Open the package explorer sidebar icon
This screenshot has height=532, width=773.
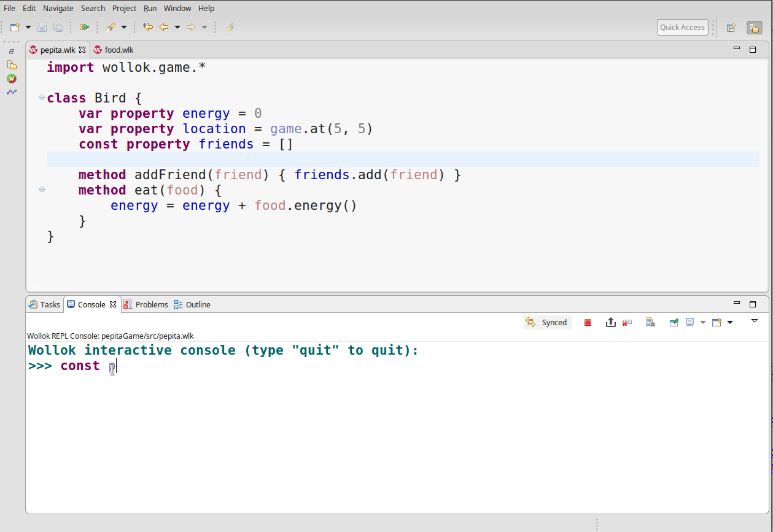coord(12,64)
